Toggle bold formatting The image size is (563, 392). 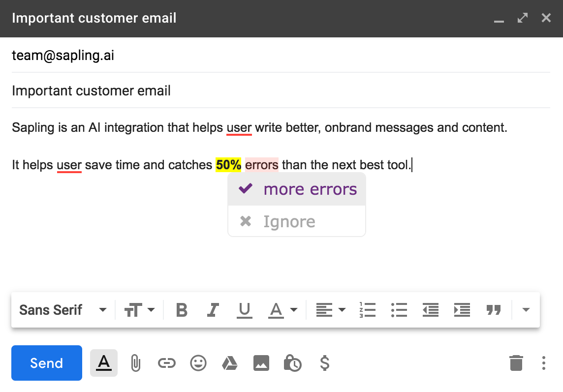182,310
